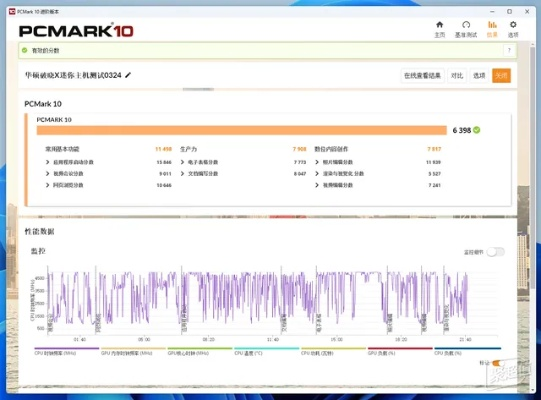The height and width of the screenshot is (400, 541).
Task: Click the result name ending in 0324
Action: (73, 75)
